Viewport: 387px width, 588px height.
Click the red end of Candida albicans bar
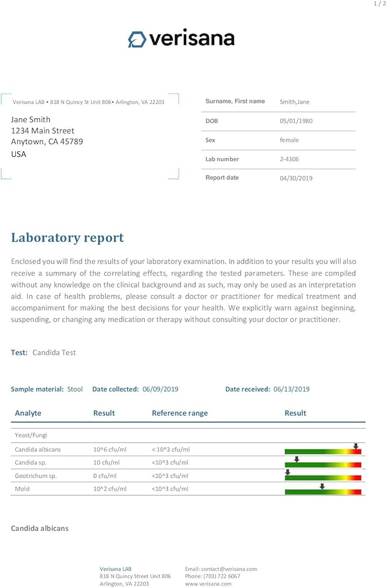pyautogui.click(x=358, y=452)
